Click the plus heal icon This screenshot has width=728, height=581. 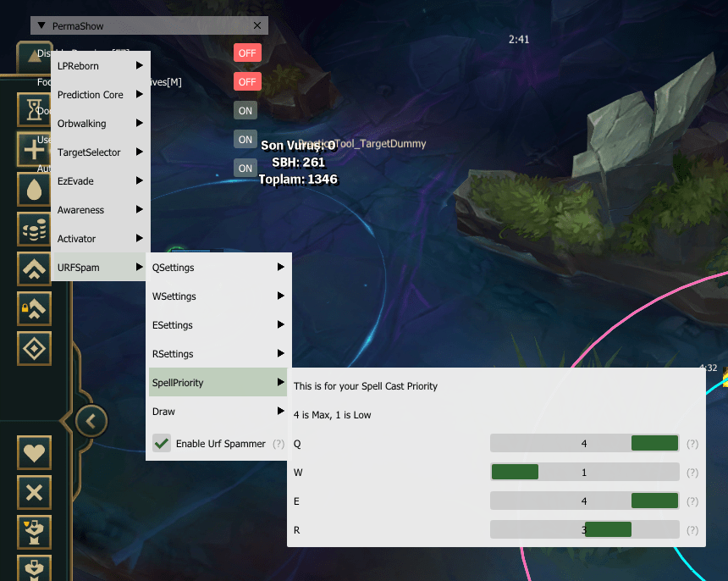click(34, 150)
